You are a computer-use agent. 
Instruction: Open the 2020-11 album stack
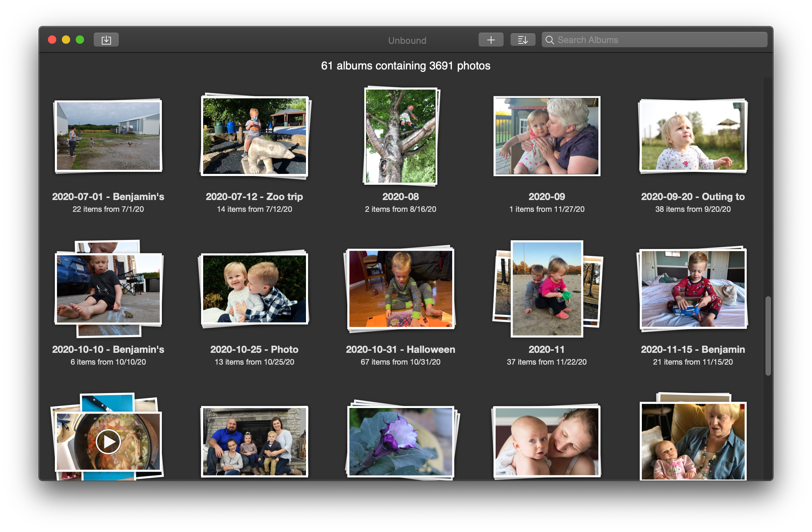[x=547, y=289]
